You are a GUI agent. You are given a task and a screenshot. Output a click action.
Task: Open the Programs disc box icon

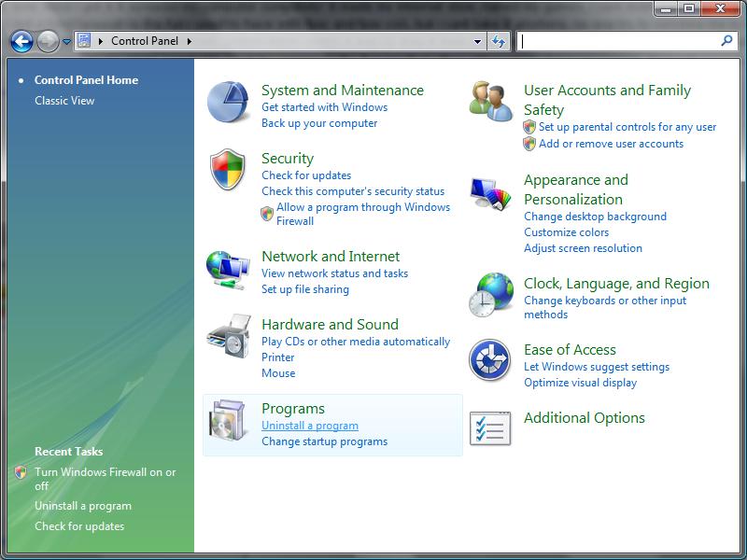click(x=229, y=420)
